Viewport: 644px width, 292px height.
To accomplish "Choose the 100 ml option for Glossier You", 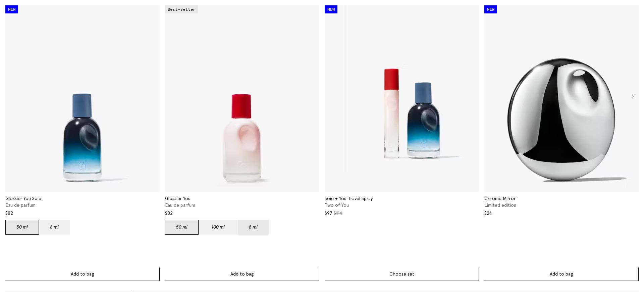I will pos(218,227).
